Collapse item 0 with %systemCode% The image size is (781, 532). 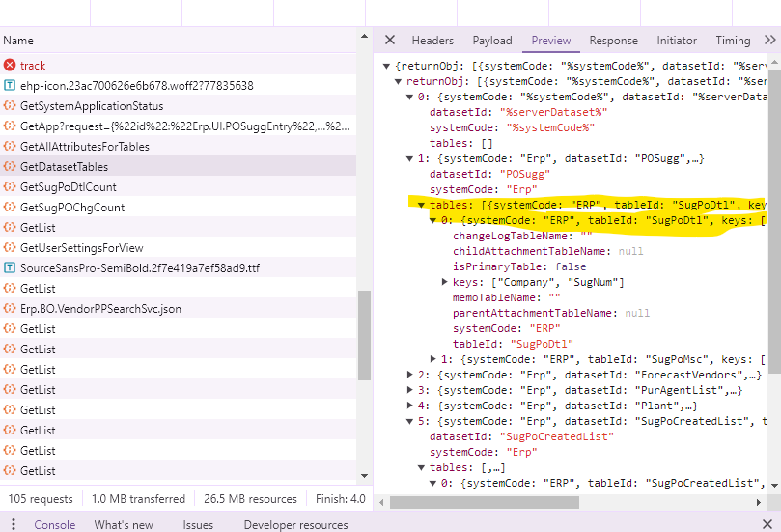(x=409, y=97)
